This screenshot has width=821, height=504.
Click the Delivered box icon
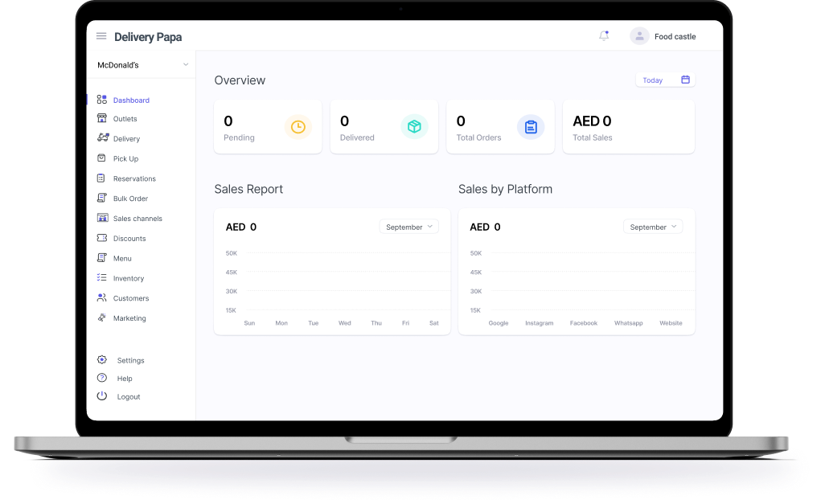[414, 127]
